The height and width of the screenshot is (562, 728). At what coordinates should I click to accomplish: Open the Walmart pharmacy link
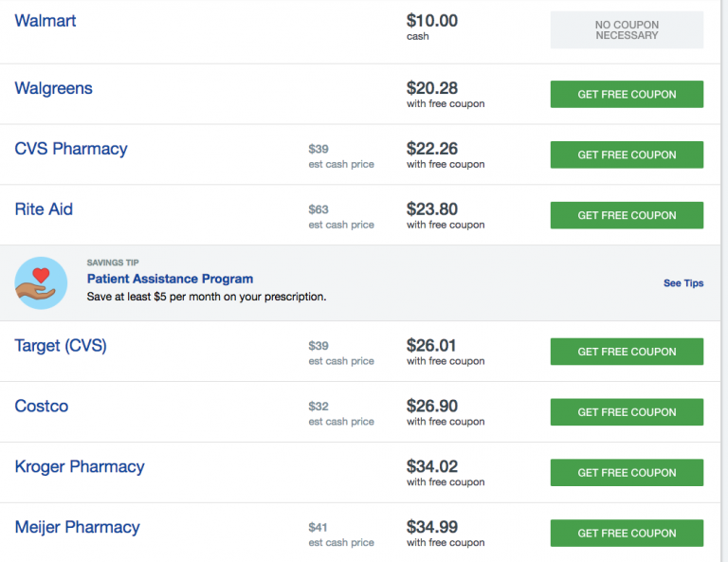point(45,21)
